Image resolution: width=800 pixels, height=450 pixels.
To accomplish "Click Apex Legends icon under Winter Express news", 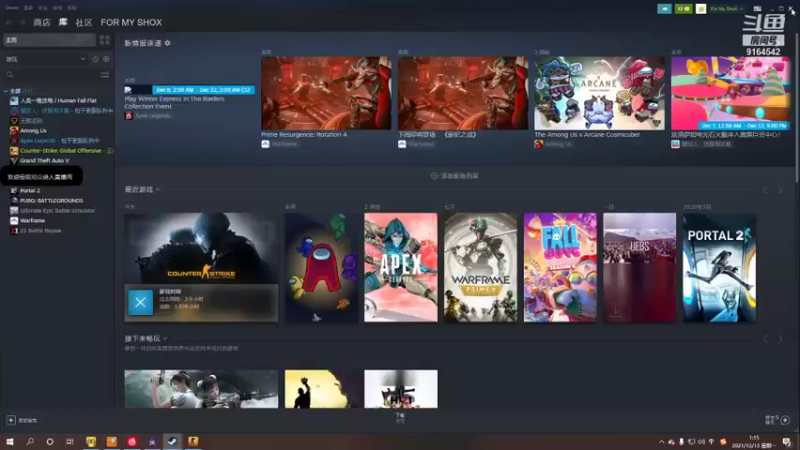I will pyautogui.click(x=129, y=116).
